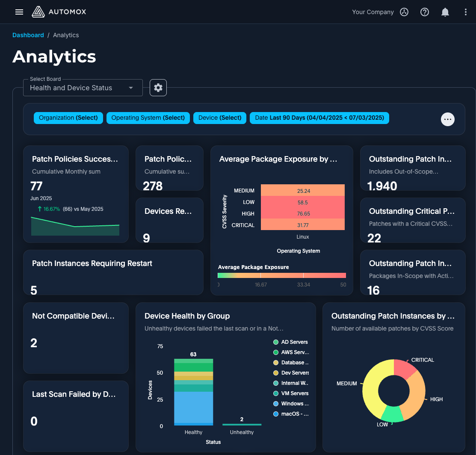Open board settings gear icon

point(158,88)
